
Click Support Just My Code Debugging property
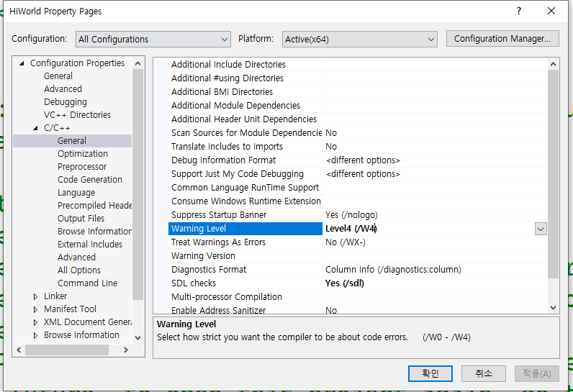click(x=237, y=174)
